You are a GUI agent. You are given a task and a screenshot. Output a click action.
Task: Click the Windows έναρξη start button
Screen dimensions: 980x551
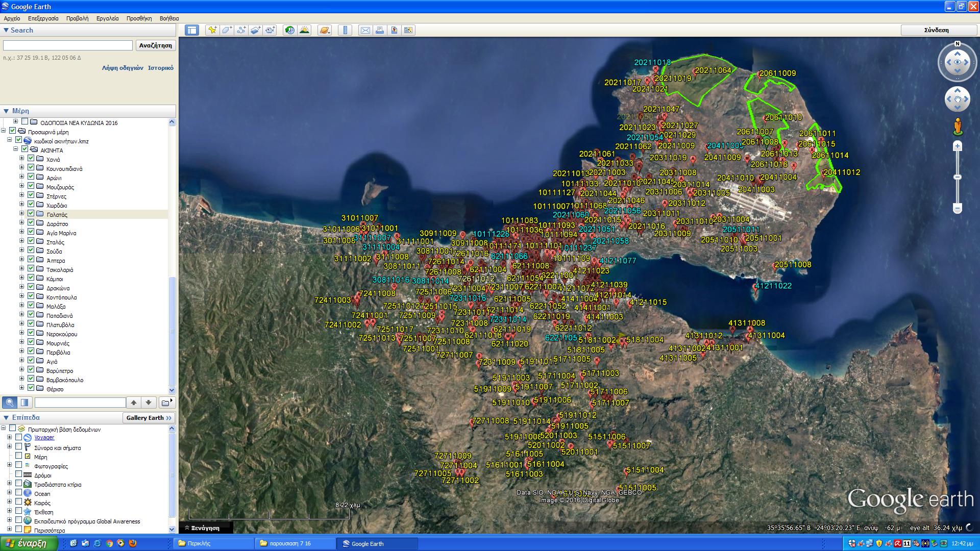point(29,543)
